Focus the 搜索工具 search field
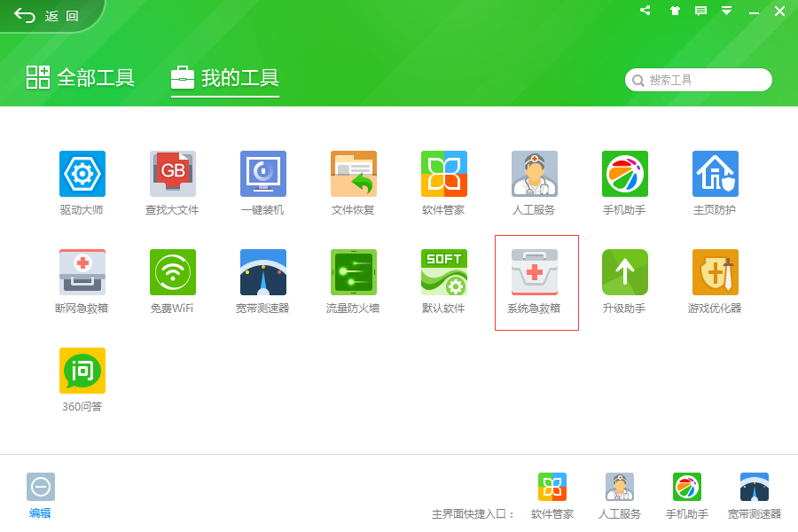 click(x=699, y=80)
